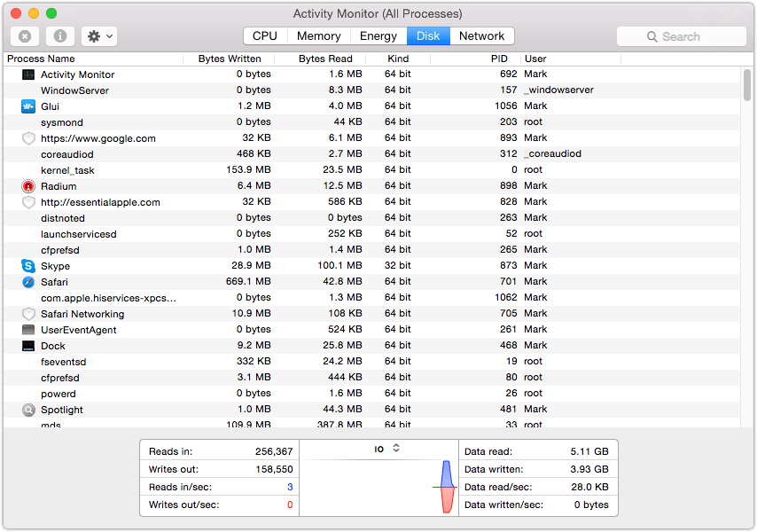Click the Reads in value 256,367

tap(274, 452)
